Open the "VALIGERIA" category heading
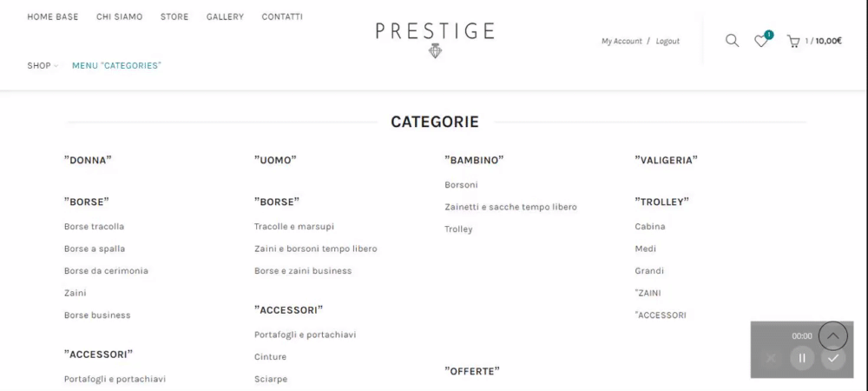Screen dimensions: 868x391 [666, 160]
